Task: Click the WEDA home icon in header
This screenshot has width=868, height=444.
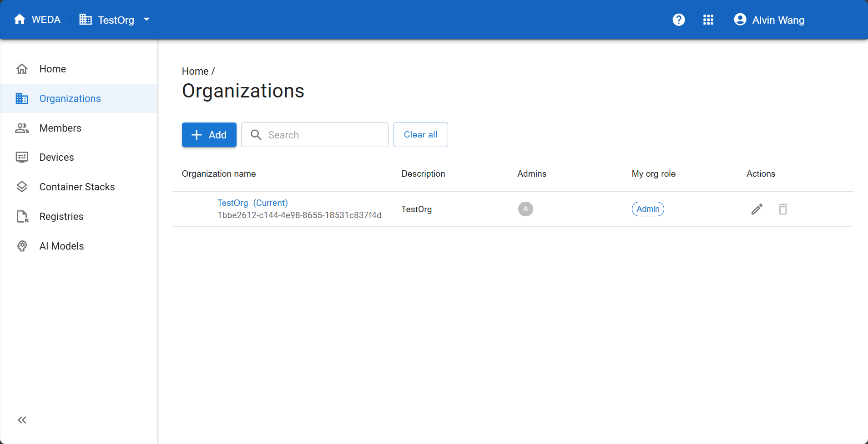Action: [x=20, y=20]
